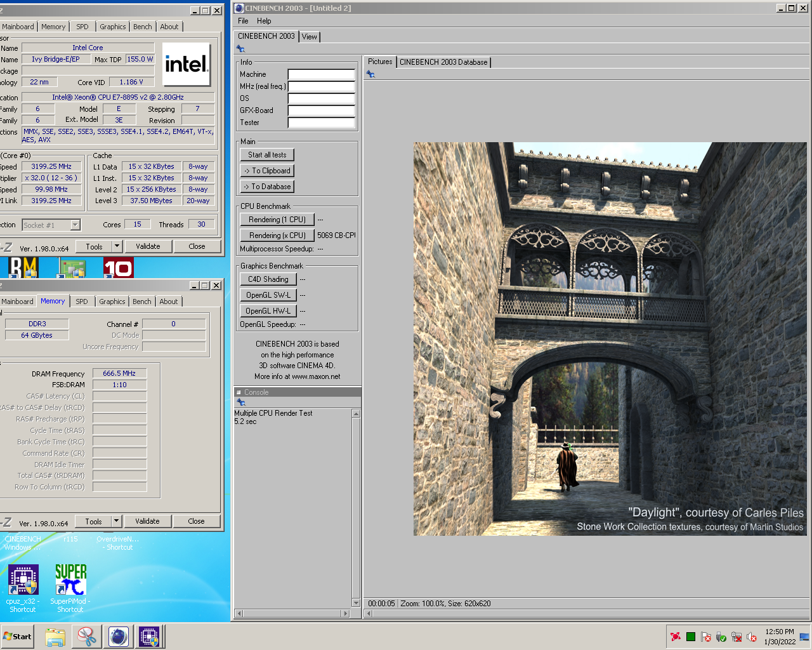812x650 pixels.
Task: Open the network status tray icon
Action: pos(737,637)
